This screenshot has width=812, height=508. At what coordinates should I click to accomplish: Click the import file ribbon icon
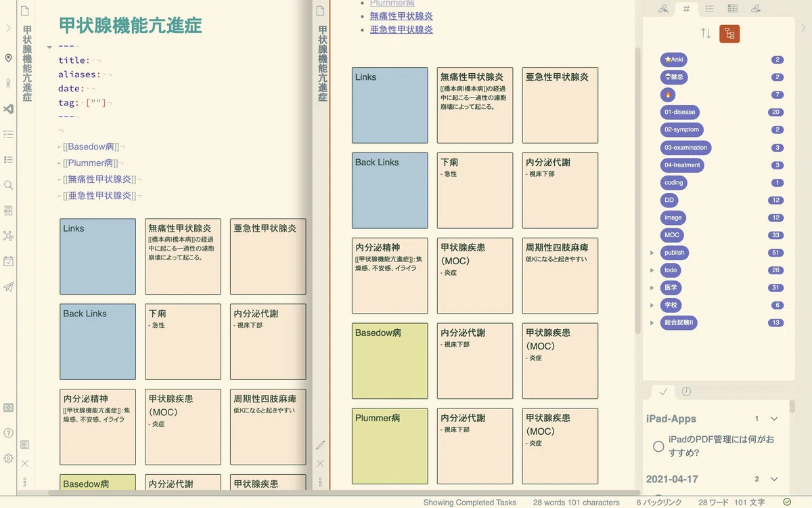click(x=8, y=211)
